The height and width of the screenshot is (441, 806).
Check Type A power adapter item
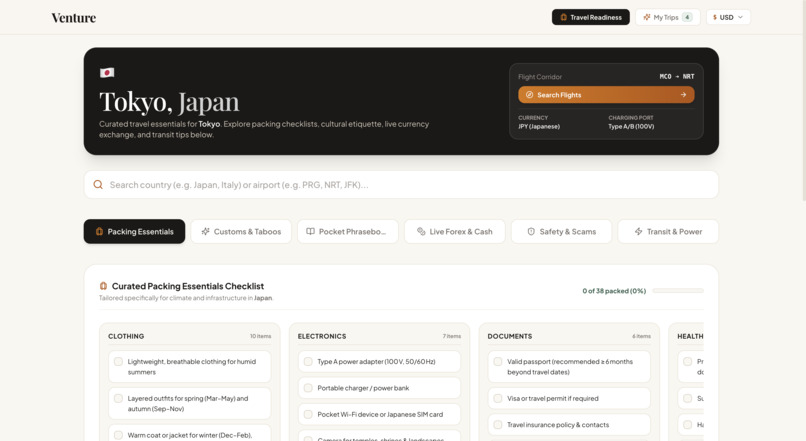308,361
